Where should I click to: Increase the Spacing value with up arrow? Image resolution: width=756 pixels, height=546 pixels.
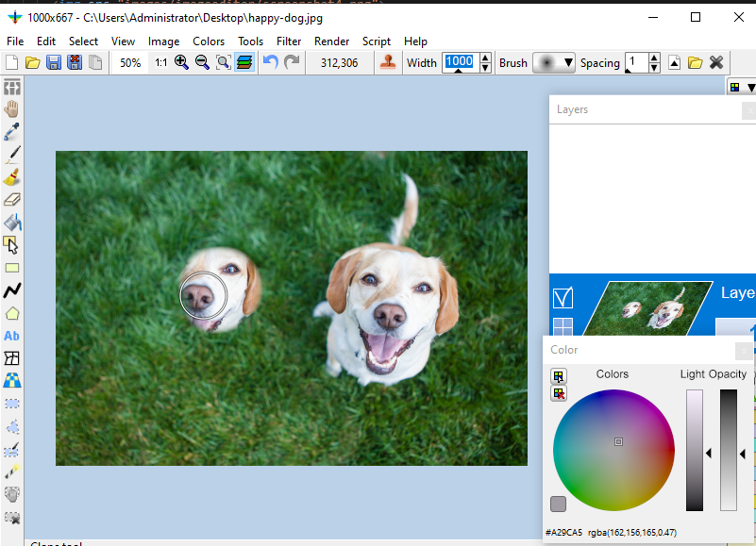click(655, 58)
